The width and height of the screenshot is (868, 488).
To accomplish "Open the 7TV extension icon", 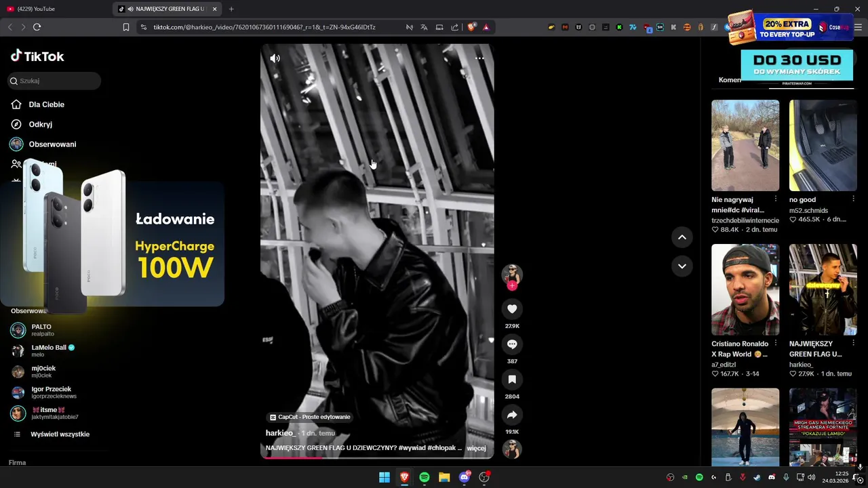I will pyautogui.click(x=633, y=27).
